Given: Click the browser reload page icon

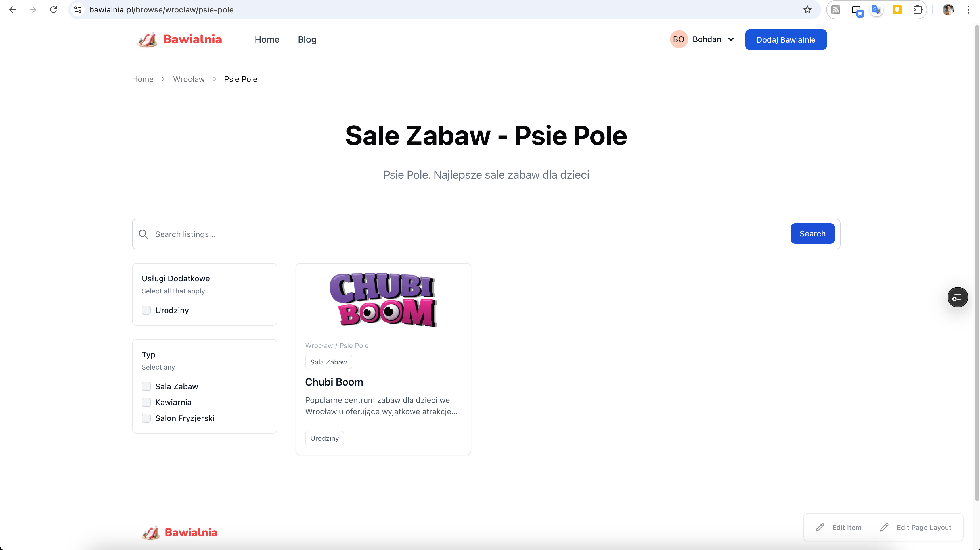Looking at the screenshot, I should [53, 9].
